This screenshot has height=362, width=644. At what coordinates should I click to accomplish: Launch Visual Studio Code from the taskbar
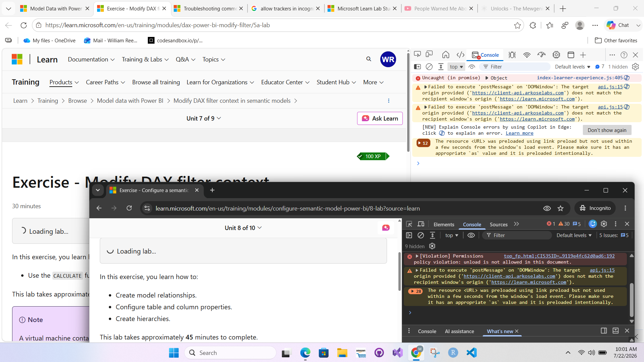[472, 353]
